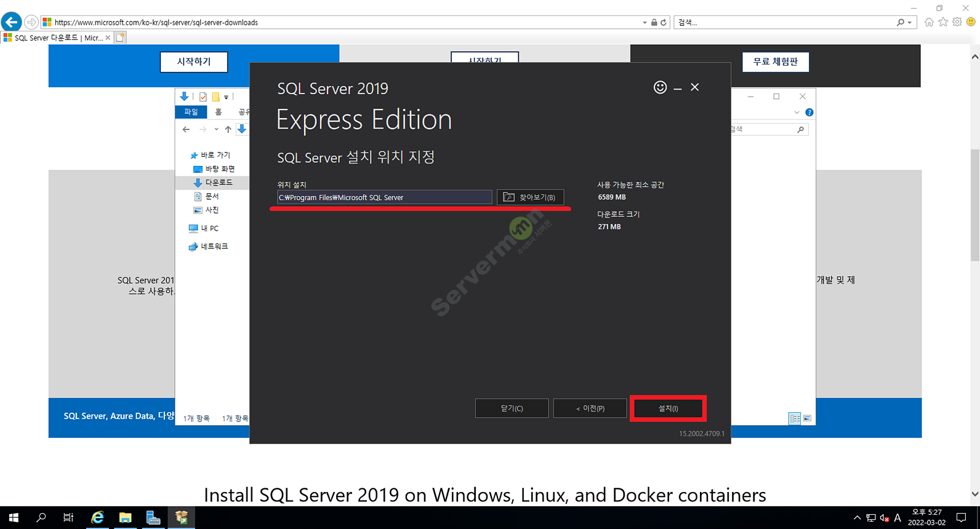980x529 pixels.
Task: Open the browser Tools gear icon
Action: [957, 22]
